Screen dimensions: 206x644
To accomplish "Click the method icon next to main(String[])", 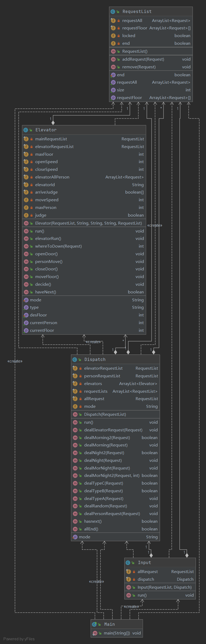I will [x=95, y=633].
